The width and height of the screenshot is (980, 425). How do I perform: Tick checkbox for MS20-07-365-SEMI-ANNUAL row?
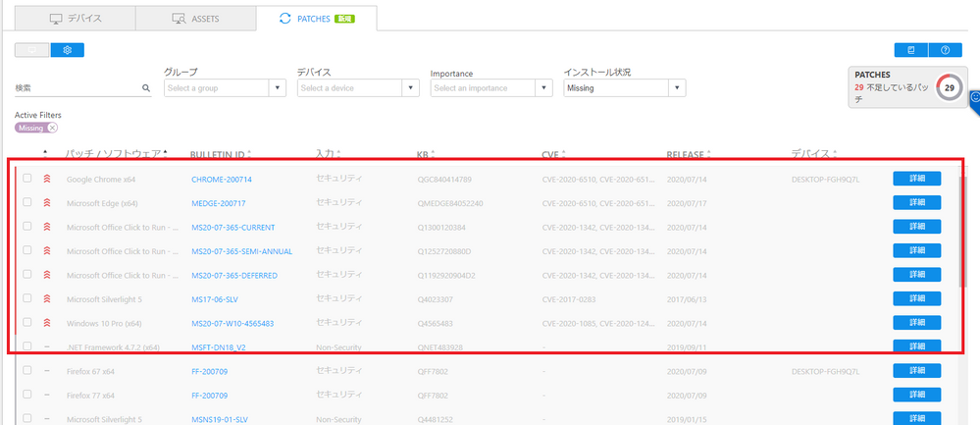(26, 250)
